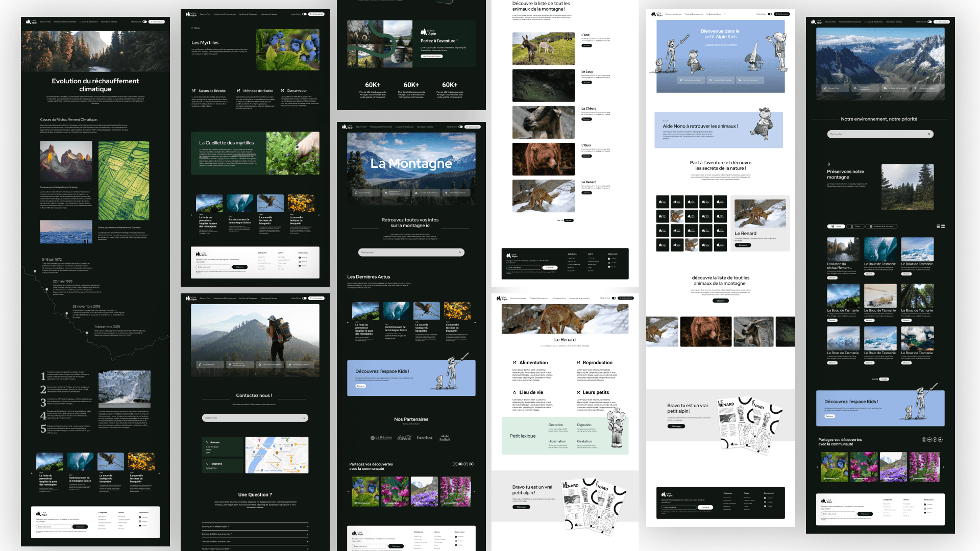Image resolution: width=980 pixels, height=551 pixels.
Task: Toggle Mode Enfant on 'Bienvenue petit Alpin Kids' page
Action: pos(770,14)
